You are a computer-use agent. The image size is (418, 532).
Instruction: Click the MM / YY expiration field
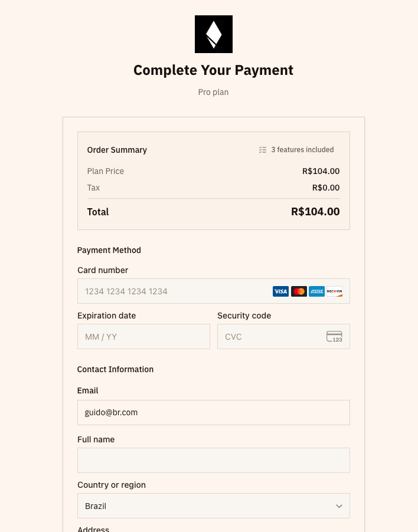143,337
